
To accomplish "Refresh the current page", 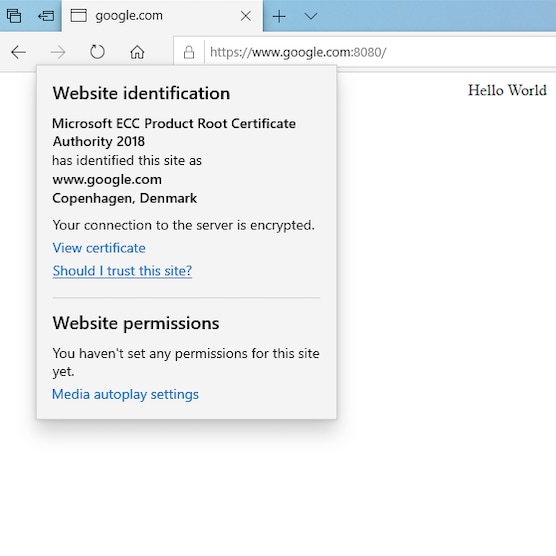I will click(97, 52).
